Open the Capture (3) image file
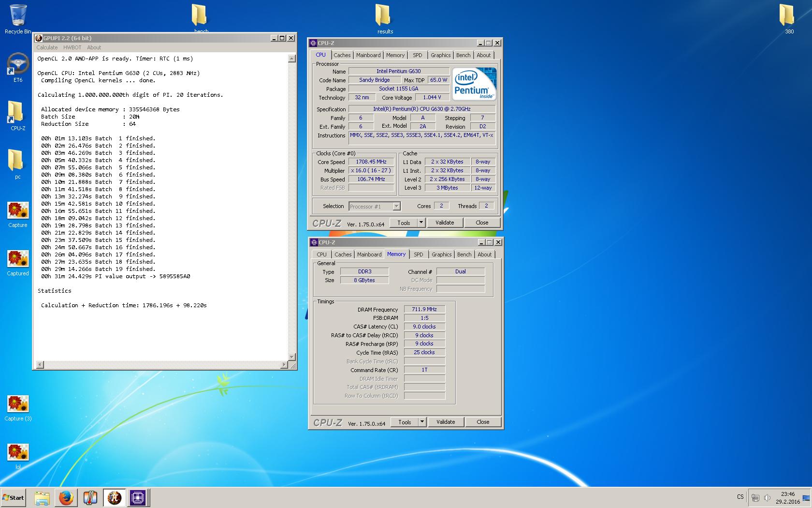The image size is (812, 508). 18,408
